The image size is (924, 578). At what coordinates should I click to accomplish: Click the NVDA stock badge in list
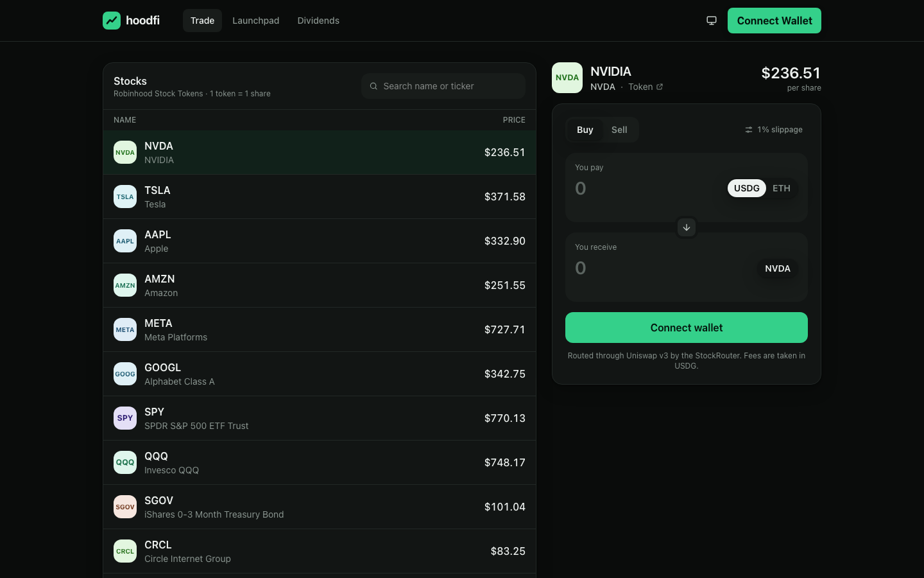(125, 152)
